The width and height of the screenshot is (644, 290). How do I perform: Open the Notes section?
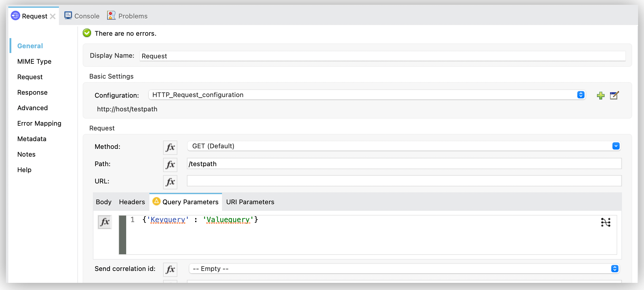(x=26, y=154)
